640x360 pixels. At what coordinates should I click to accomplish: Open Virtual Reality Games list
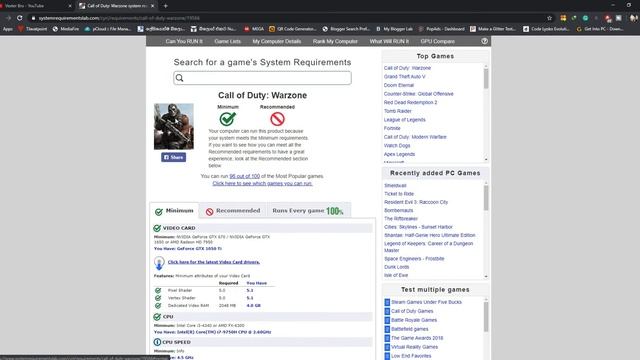[x=414, y=347]
